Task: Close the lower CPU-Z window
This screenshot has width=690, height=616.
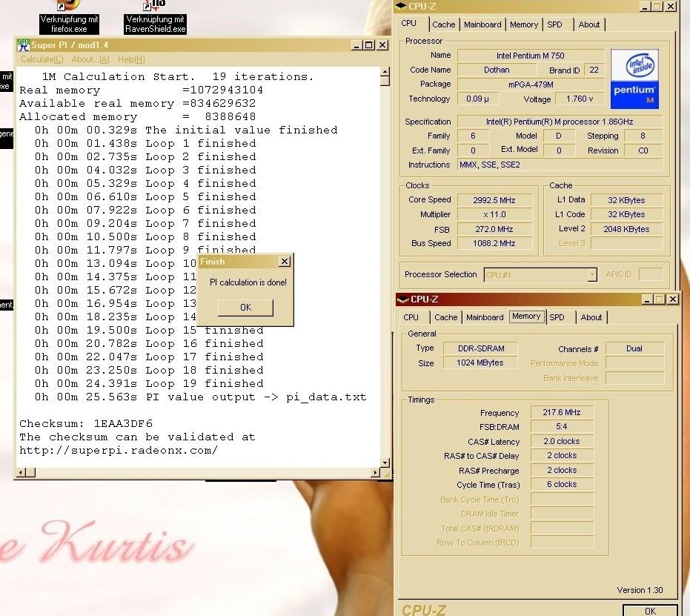Action: pyautogui.click(x=672, y=299)
